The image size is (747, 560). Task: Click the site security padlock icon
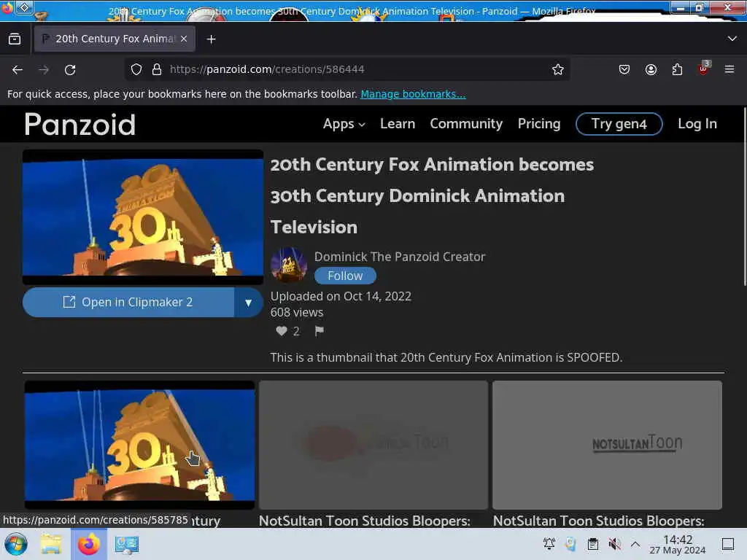tap(157, 69)
